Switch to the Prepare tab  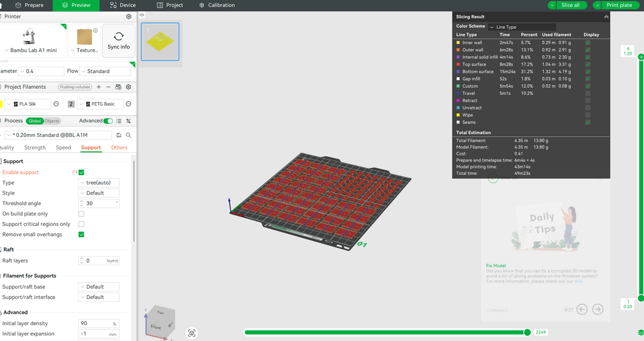(30, 5)
